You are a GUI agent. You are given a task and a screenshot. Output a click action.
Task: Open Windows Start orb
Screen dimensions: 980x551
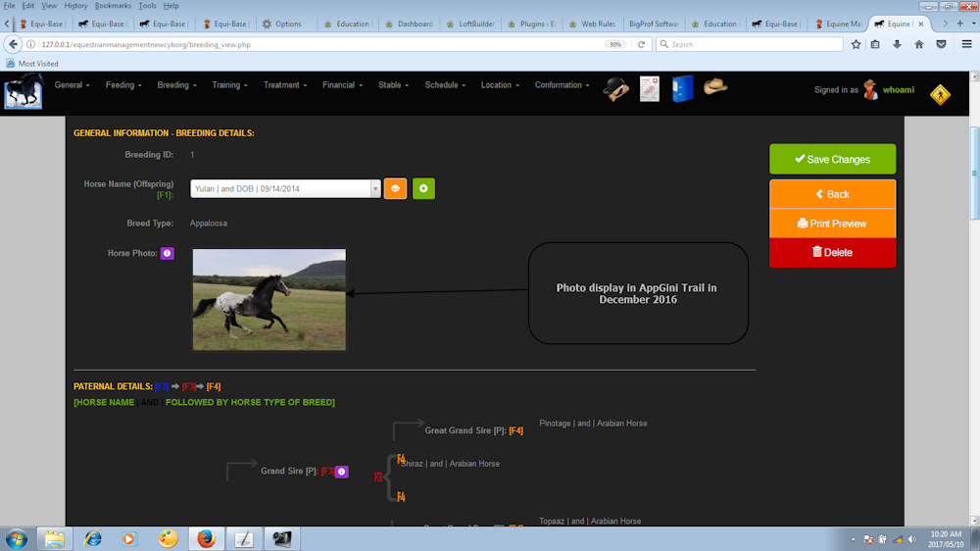click(17, 539)
